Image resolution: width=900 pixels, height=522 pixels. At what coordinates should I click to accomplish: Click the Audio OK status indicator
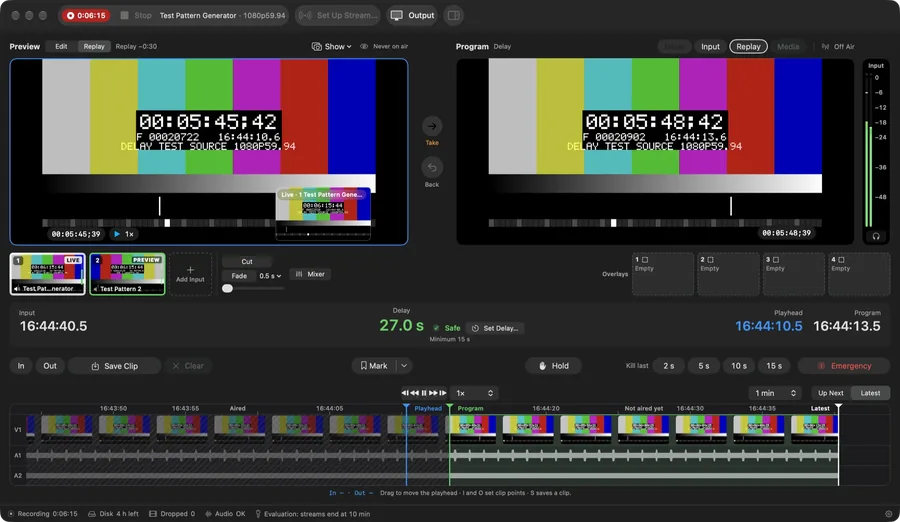[x=225, y=514]
